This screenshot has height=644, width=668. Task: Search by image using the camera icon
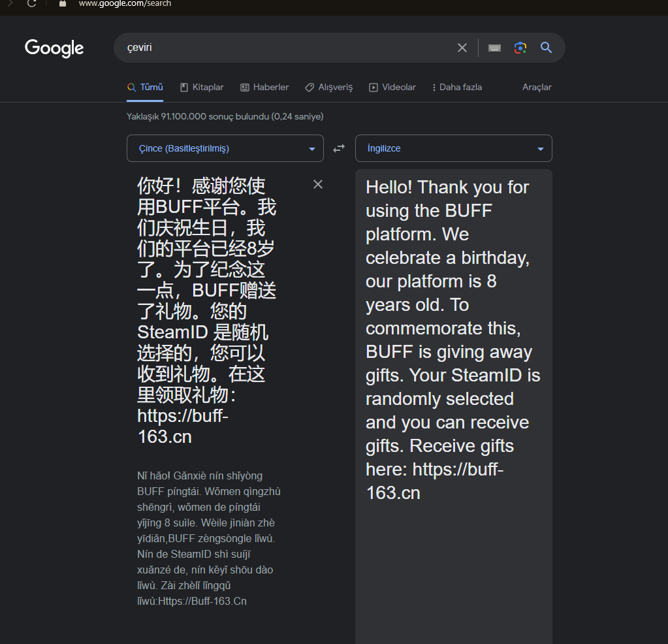(520, 48)
